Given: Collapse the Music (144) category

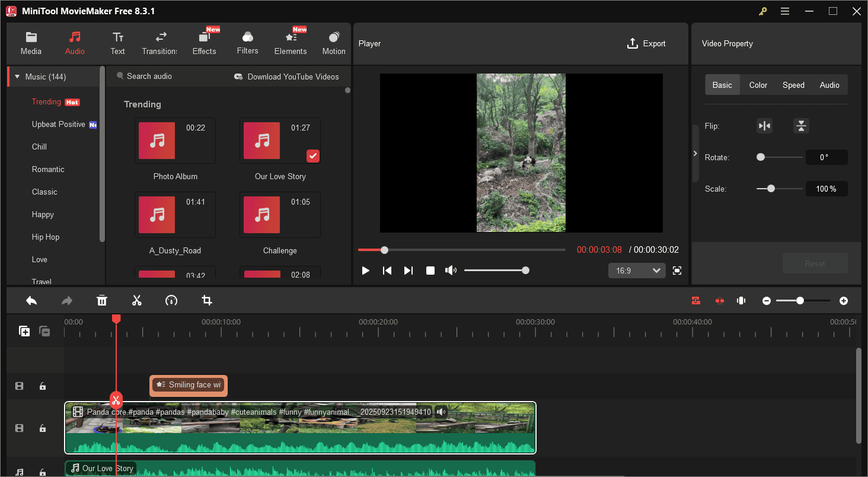Looking at the screenshot, I should pyautogui.click(x=17, y=77).
